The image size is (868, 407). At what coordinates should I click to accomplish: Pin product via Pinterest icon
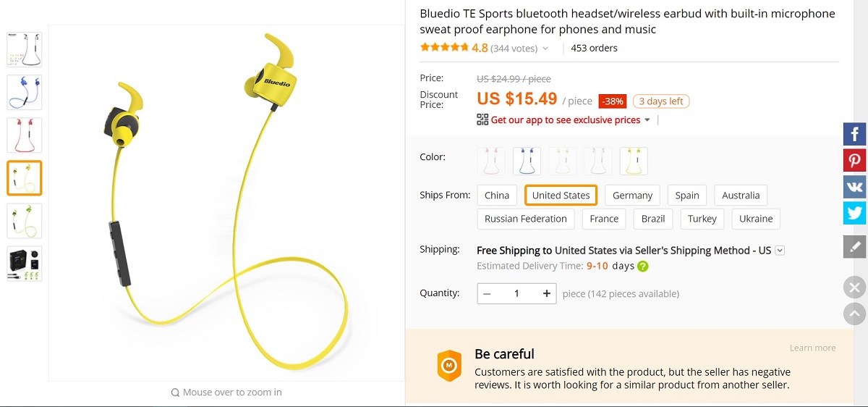pos(854,160)
